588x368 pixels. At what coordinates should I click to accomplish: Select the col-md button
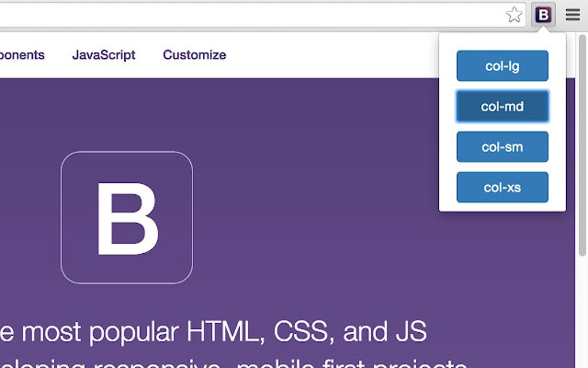pos(502,106)
